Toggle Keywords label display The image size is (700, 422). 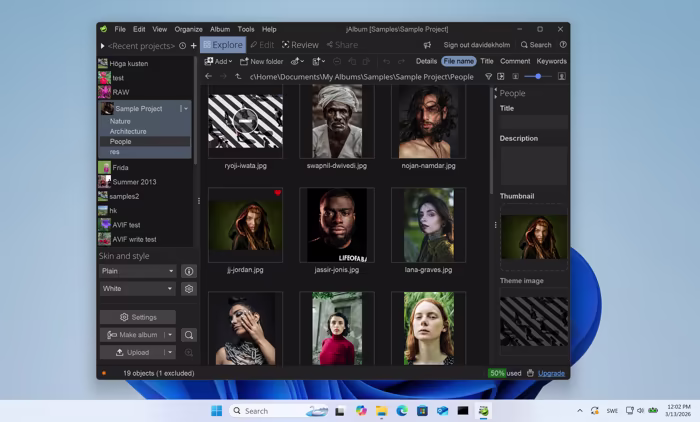(x=551, y=61)
